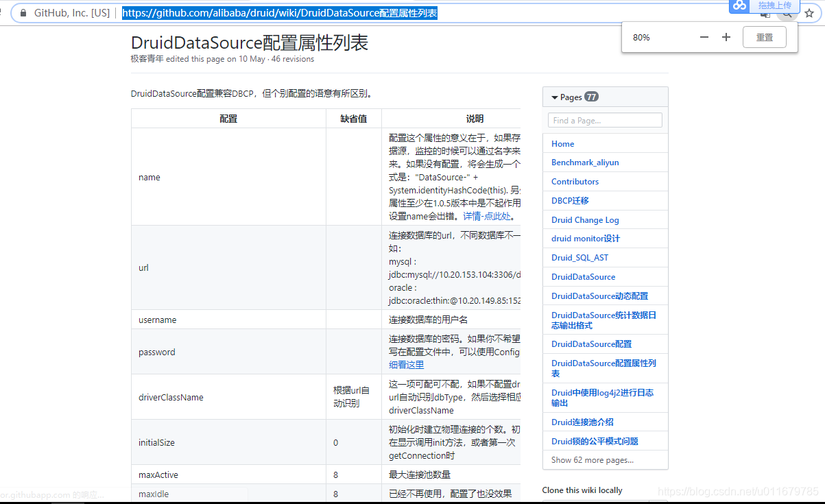The height and width of the screenshot is (504, 825).
Task: Click the Pages count badge 77
Action: click(591, 97)
